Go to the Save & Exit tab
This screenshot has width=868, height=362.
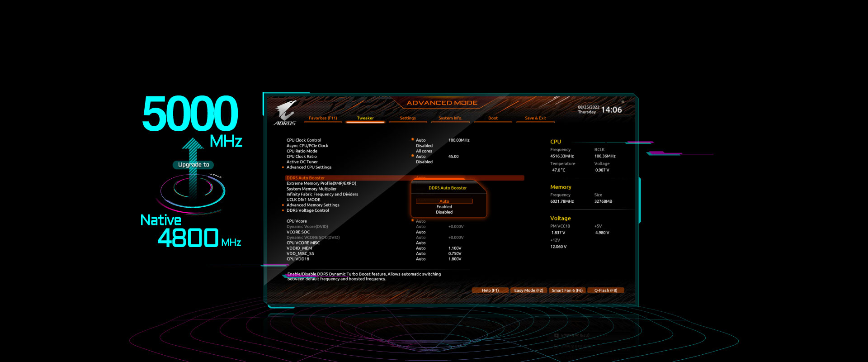[535, 118]
